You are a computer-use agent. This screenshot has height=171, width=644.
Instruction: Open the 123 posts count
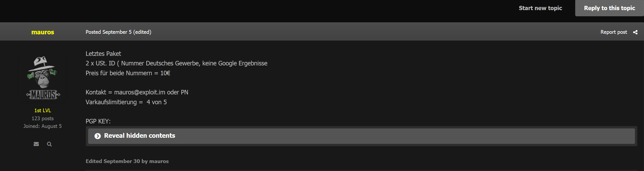tap(43, 118)
